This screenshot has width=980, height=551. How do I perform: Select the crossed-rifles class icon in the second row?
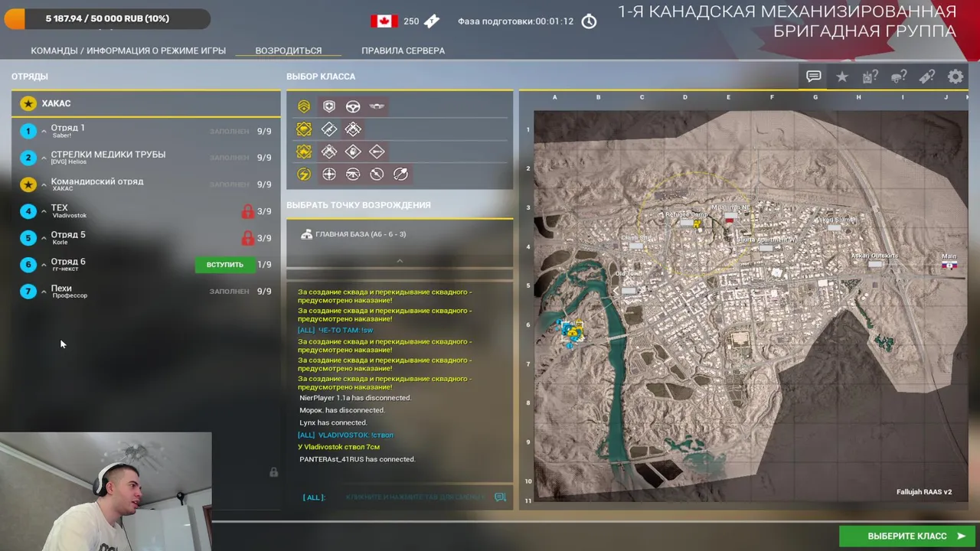click(353, 129)
